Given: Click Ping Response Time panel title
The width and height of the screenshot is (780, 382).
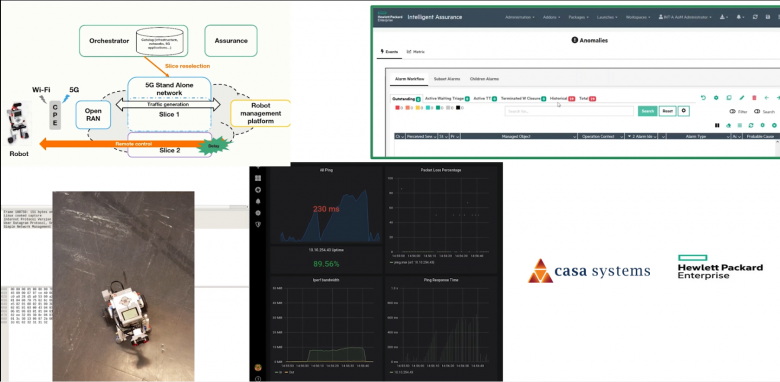Looking at the screenshot, I should [440, 280].
